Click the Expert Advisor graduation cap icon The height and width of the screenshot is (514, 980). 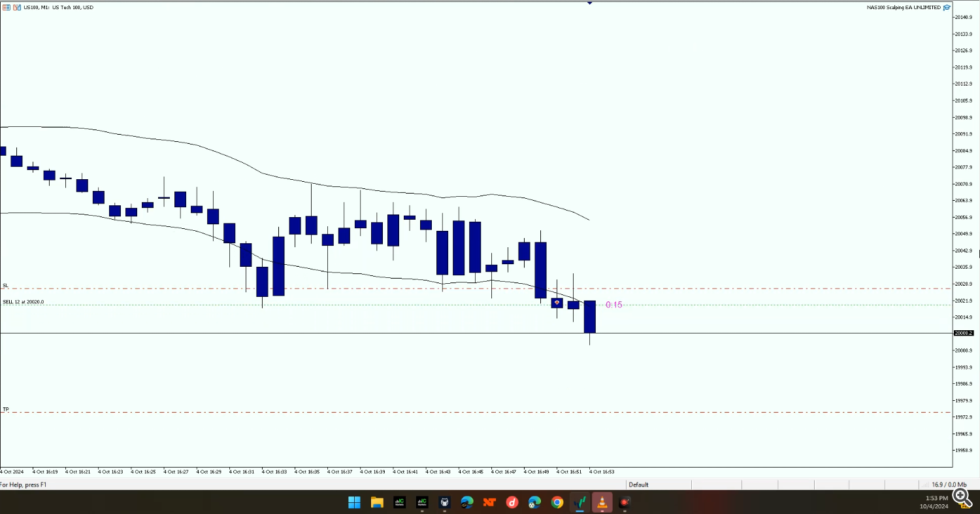[946, 7]
